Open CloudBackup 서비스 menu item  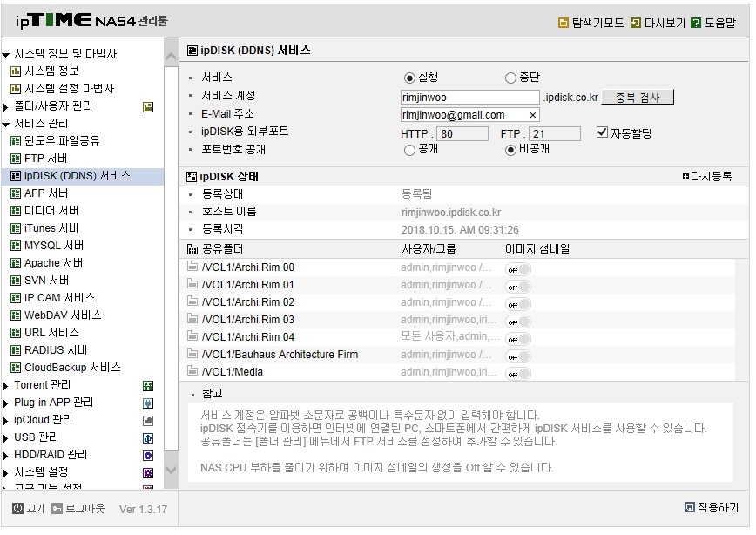(72, 368)
